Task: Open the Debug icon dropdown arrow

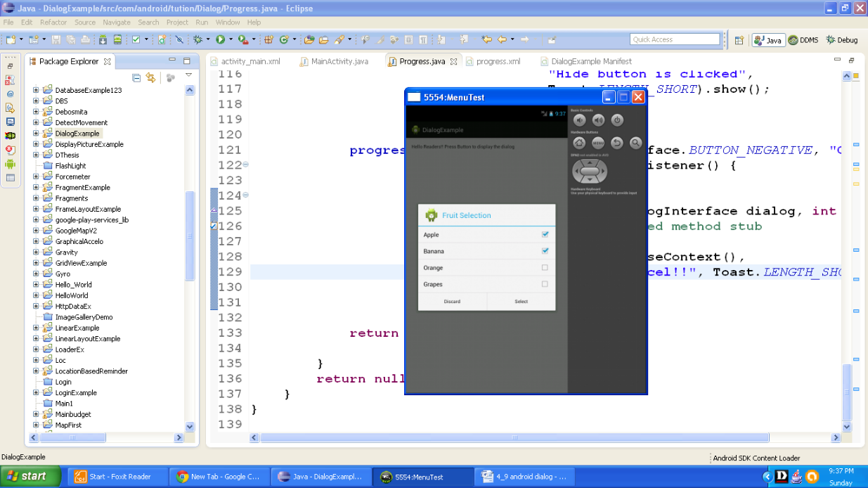Action: pyautogui.click(x=207, y=39)
